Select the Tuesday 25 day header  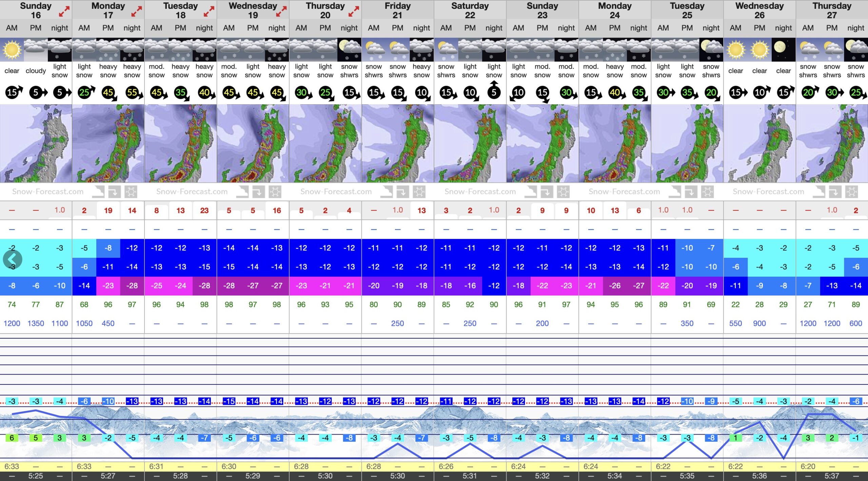tap(687, 10)
